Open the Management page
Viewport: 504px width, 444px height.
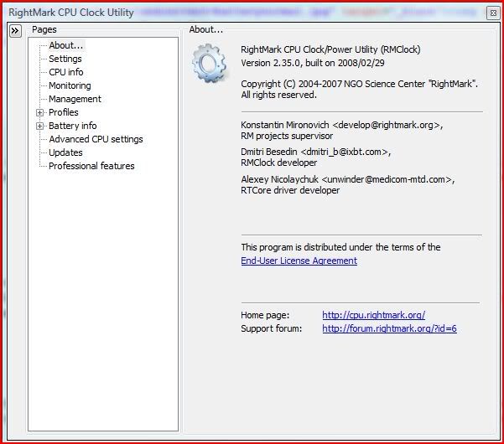pos(75,99)
